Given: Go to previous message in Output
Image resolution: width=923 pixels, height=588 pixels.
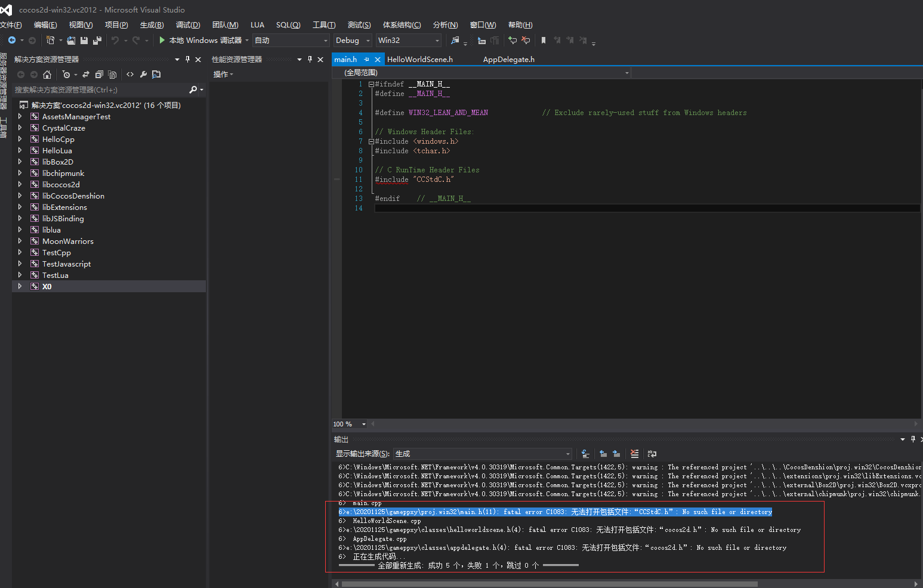Looking at the screenshot, I should pyautogui.click(x=603, y=454).
